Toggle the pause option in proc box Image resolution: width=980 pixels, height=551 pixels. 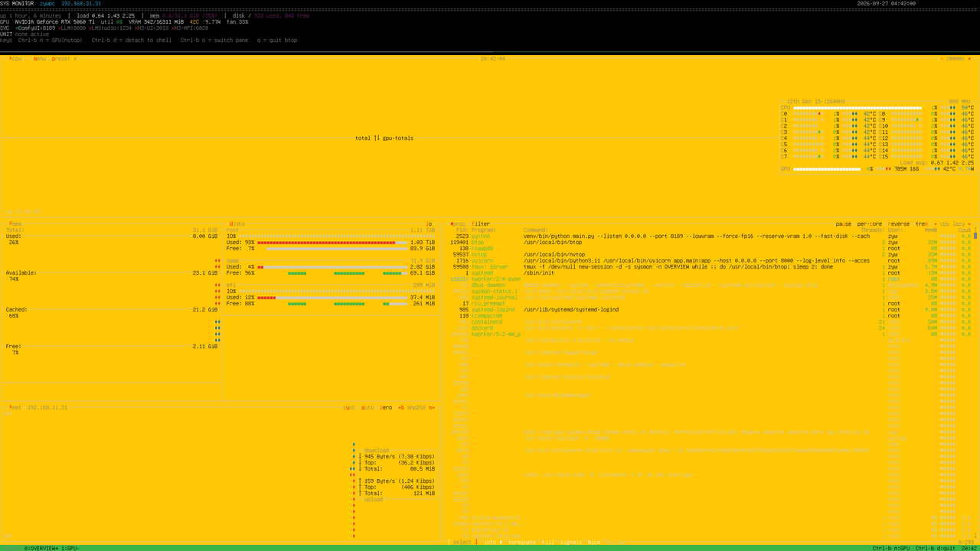pos(844,224)
